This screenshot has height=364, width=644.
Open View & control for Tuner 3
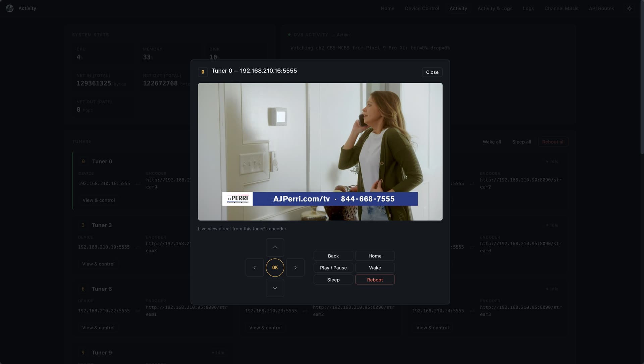click(98, 264)
